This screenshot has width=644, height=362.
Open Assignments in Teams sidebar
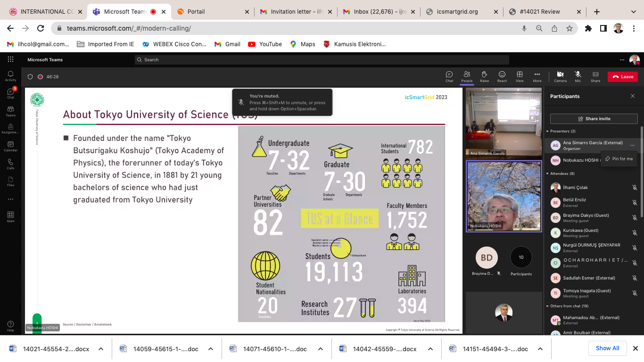10,129
